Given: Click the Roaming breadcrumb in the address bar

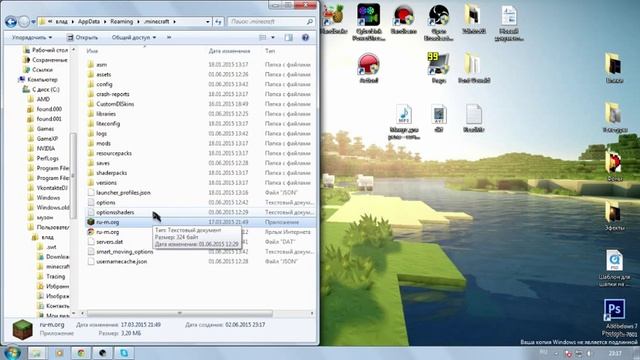Looking at the screenshot, I should 121,22.
